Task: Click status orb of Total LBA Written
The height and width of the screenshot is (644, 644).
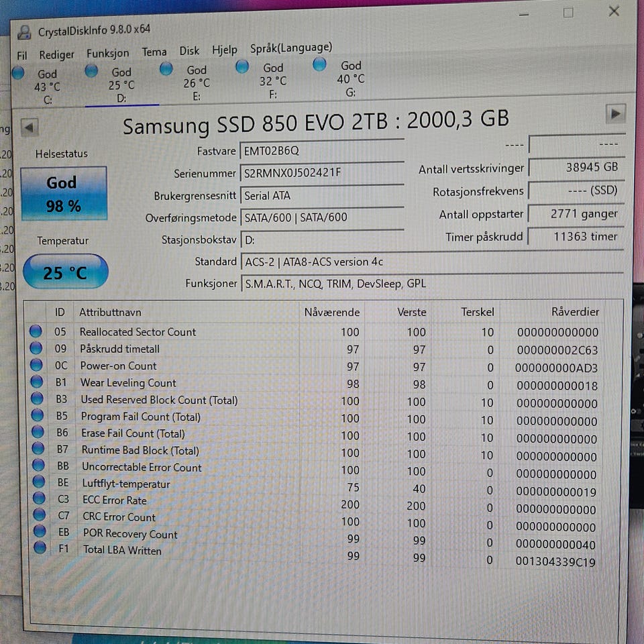Action: (40, 547)
